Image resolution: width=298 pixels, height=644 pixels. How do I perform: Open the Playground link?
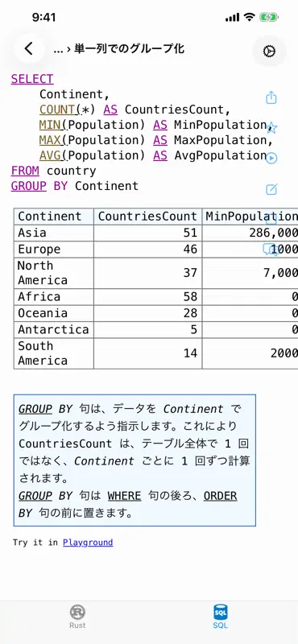pos(88,543)
